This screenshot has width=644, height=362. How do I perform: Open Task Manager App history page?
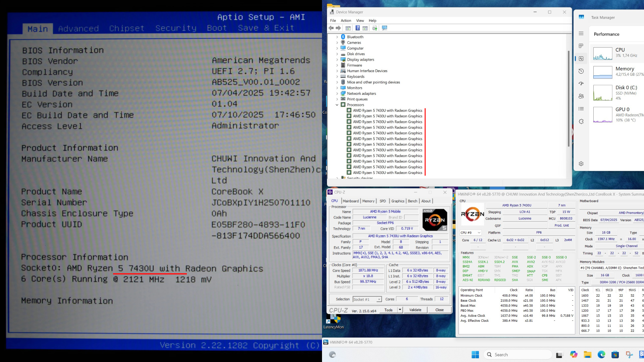coord(581,71)
